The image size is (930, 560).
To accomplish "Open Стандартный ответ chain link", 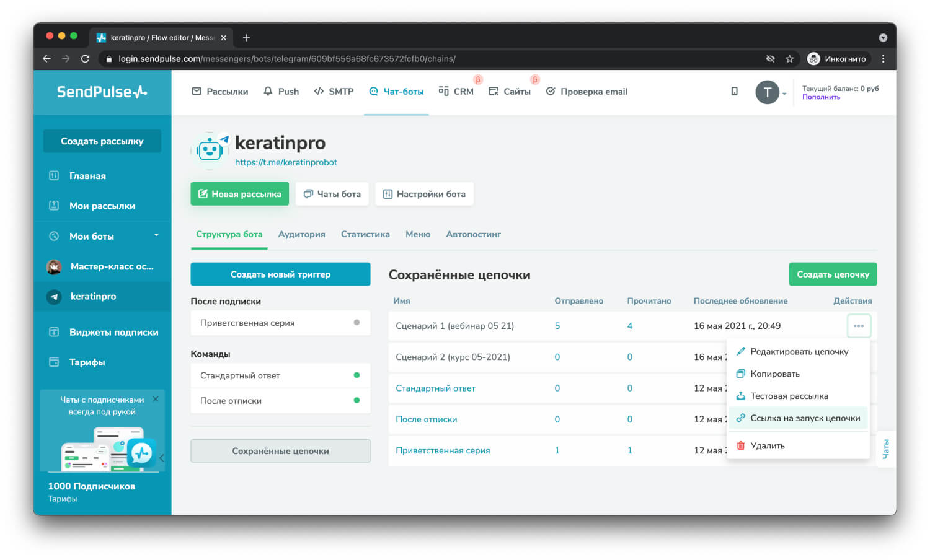I will tap(435, 388).
